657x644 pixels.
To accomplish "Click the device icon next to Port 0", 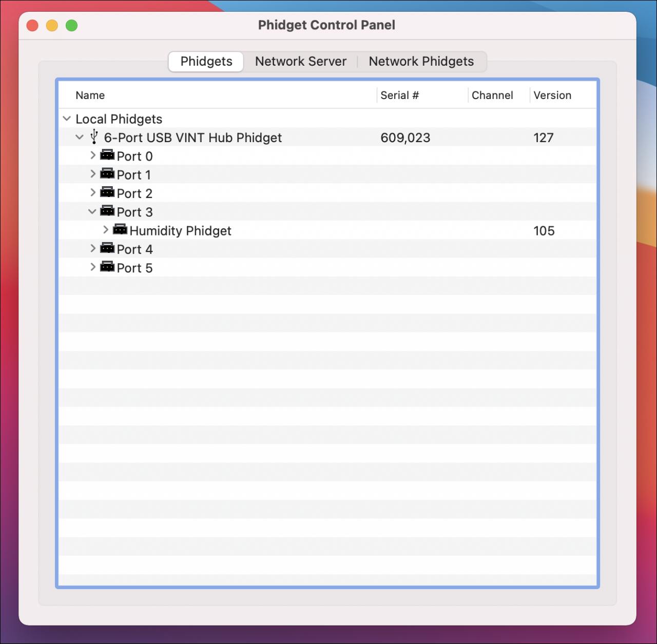I will (x=107, y=155).
